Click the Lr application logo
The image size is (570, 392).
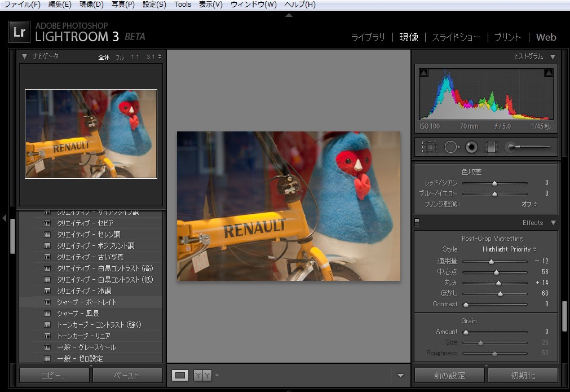pyautogui.click(x=20, y=32)
